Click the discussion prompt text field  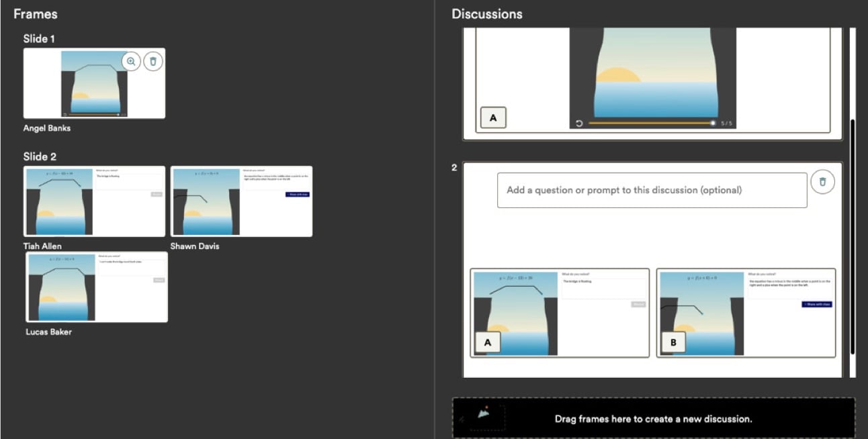point(652,190)
